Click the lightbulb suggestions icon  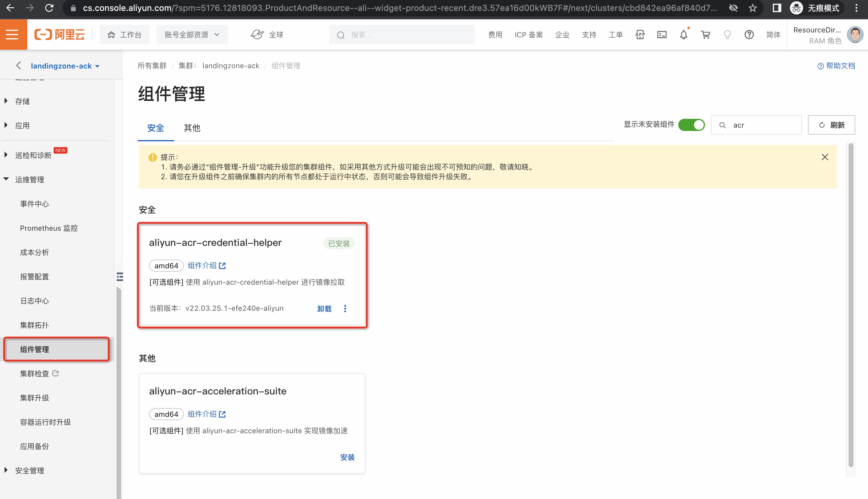point(727,35)
